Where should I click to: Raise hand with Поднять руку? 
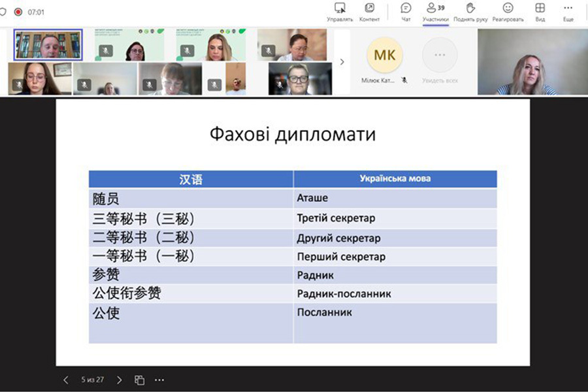(x=470, y=12)
